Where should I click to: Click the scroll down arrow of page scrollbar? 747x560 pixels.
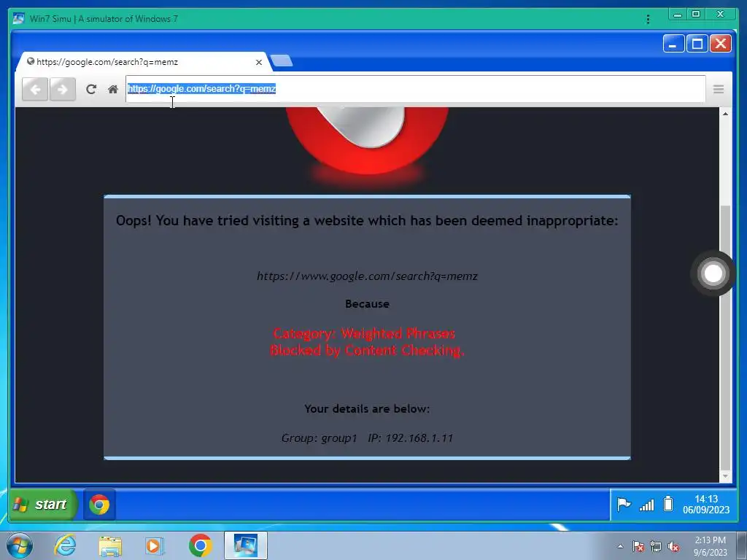tap(725, 476)
